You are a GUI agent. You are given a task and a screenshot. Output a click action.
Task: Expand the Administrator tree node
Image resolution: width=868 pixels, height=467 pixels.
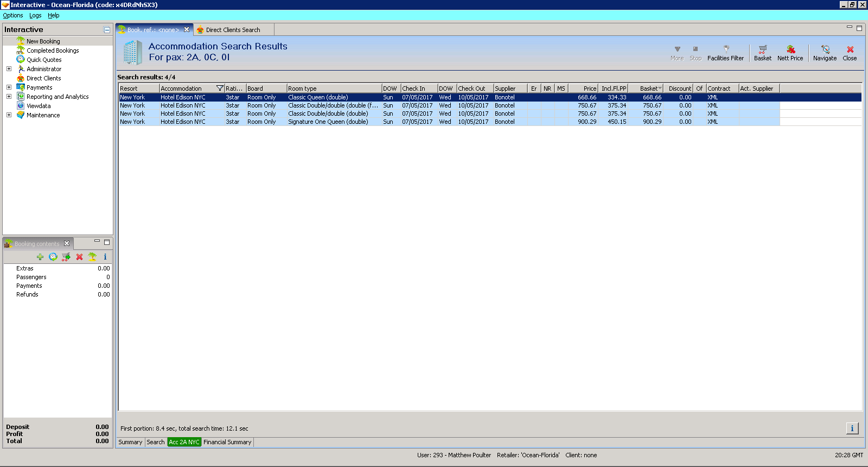point(9,69)
